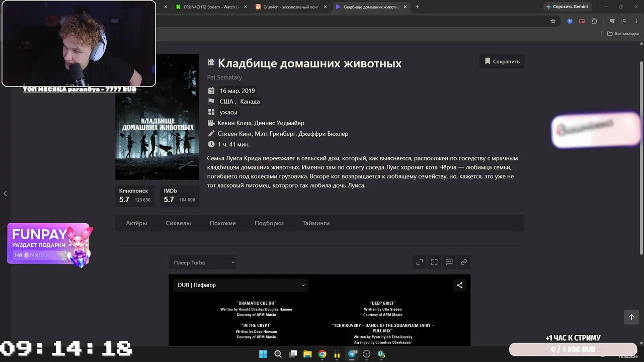Toggle the fullscreen frame icon above player
The image size is (644, 362).
coord(434,262)
